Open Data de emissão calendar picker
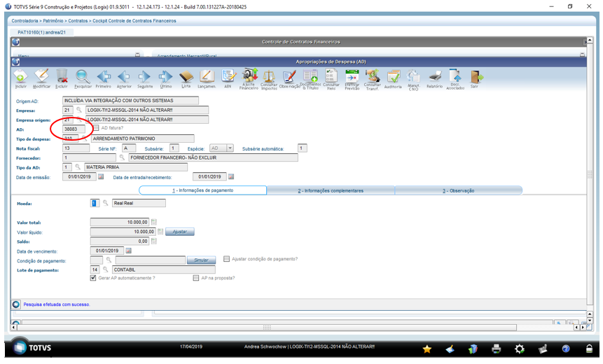 (x=101, y=177)
